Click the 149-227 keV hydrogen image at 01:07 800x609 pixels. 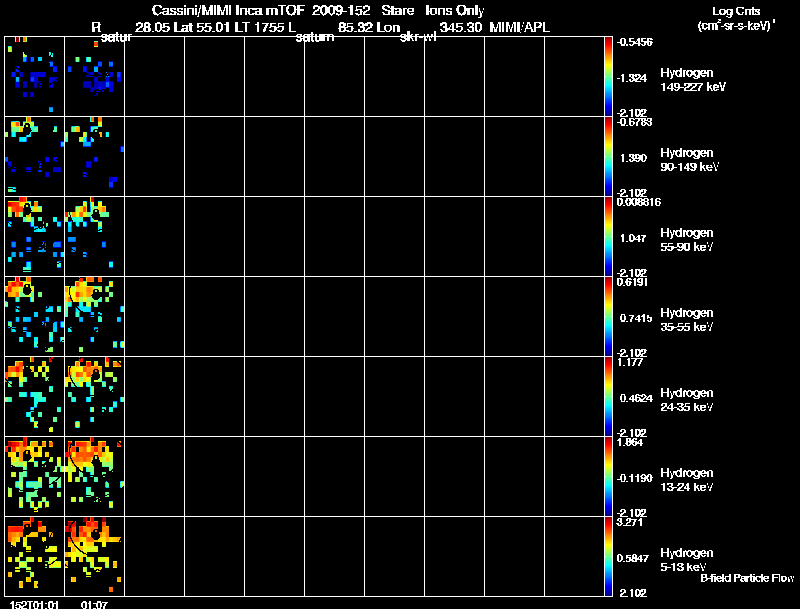(95, 77)
